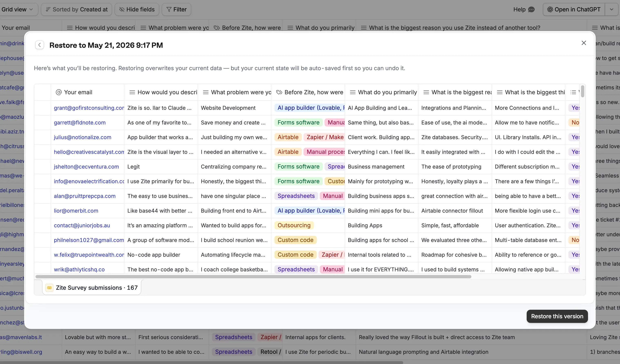Open the Filter option
Viewport: 620px width, 364px height.
tap(176, 9)
